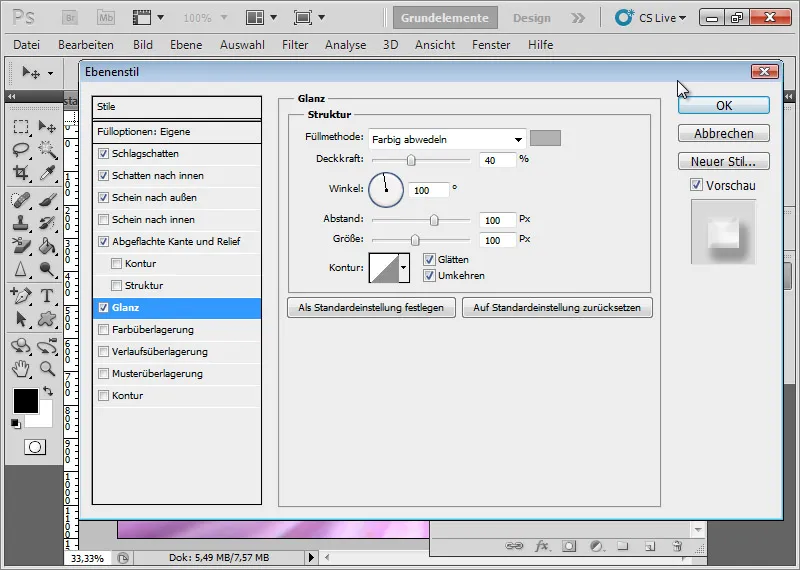Select the 3D Rotate tool
Viewport: 800px width, 570px height.
pyautogui.click(x=21, y=346)
